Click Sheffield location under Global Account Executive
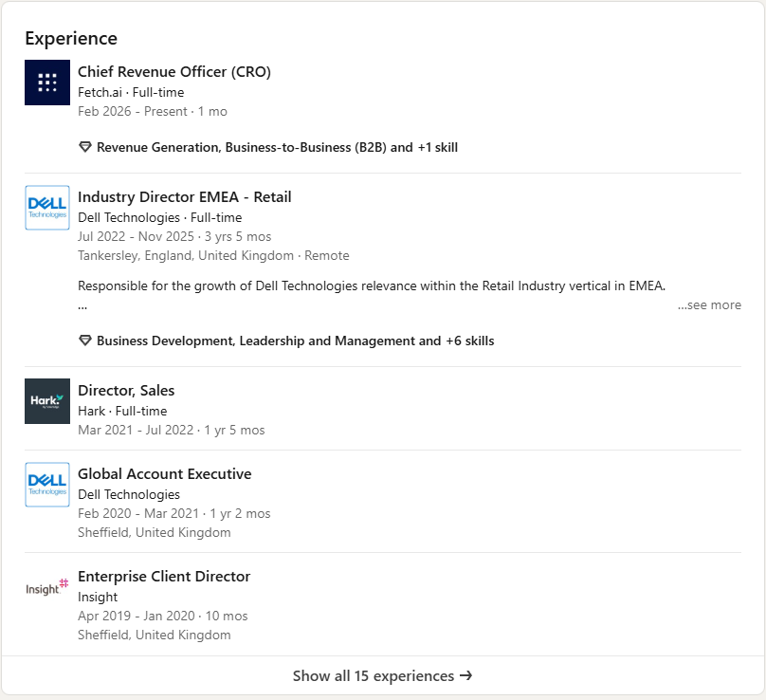Image resolution: width=766 pixels, height=700 pixels. (x=155, y=533)
